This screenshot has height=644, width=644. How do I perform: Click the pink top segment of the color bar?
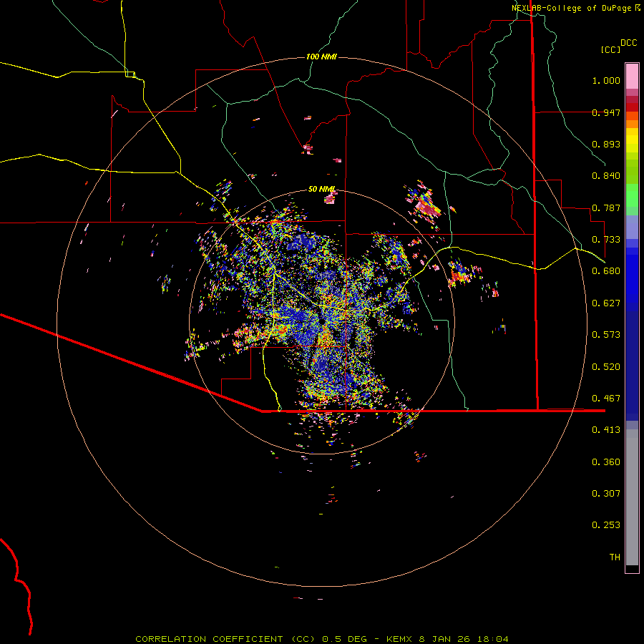632,76
